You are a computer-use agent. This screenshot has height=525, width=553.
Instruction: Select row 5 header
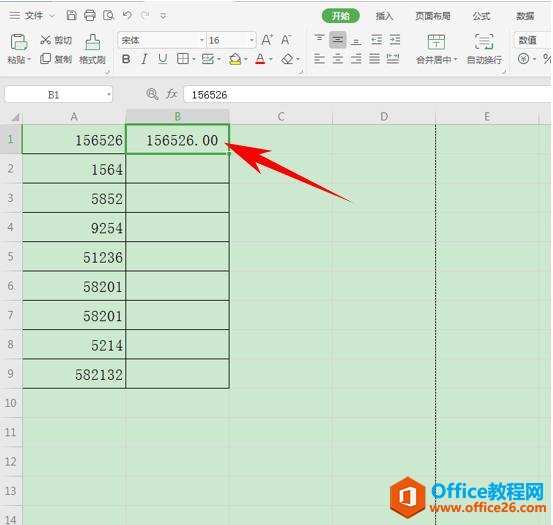tap(11, 256)
